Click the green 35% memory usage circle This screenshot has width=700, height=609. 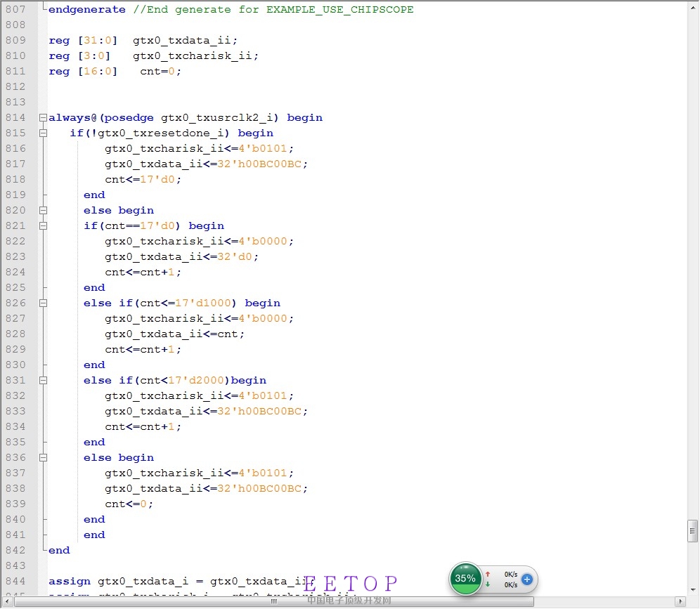[465, 579]
